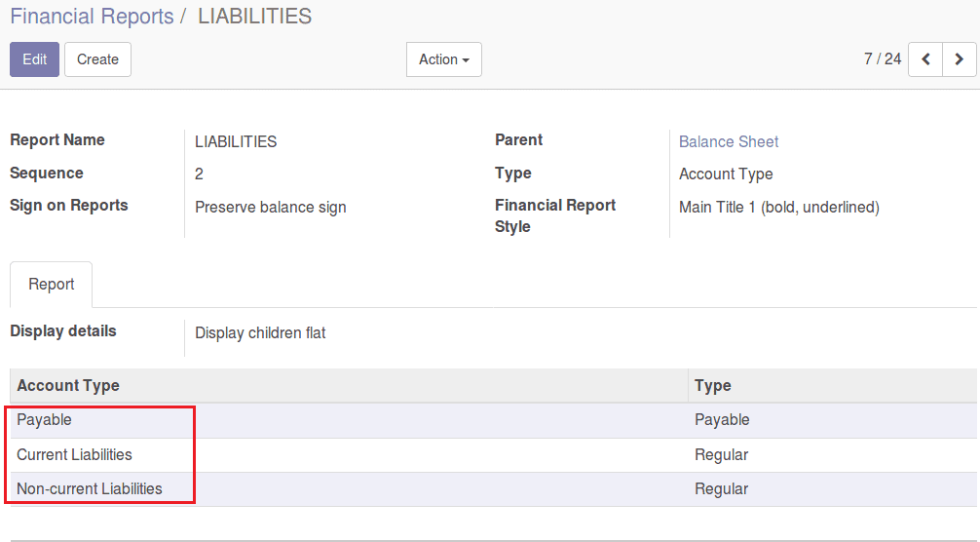This screenshot has height=542, width=980.
Task: Go to the next record arrow
Action: pyautogui.click(x=960, y=59)
